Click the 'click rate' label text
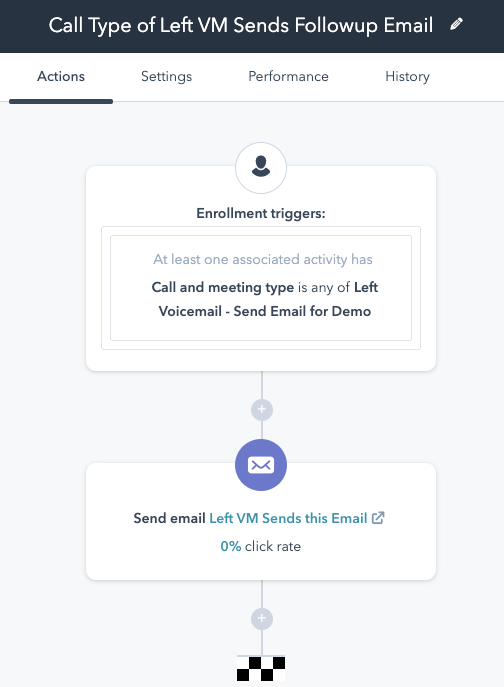The image size is (504, 687). pyautogui.click(x=273, y=546)
